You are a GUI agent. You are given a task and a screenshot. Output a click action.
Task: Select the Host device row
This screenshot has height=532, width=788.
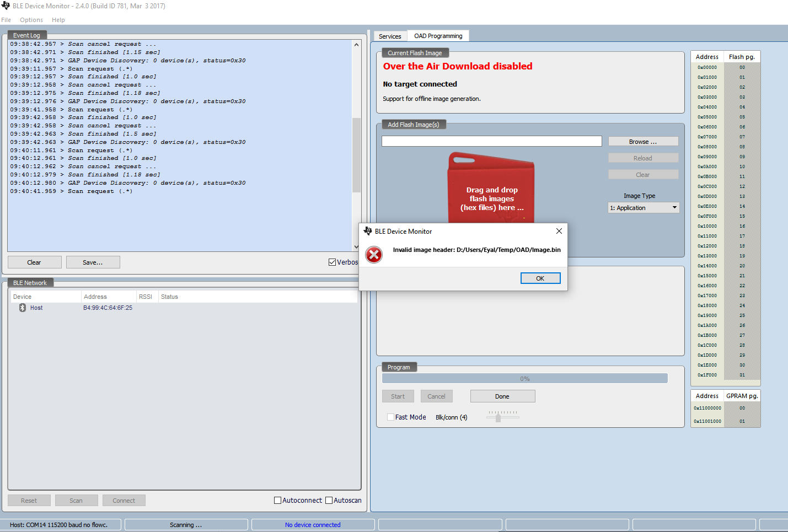[x=184, y=308]
